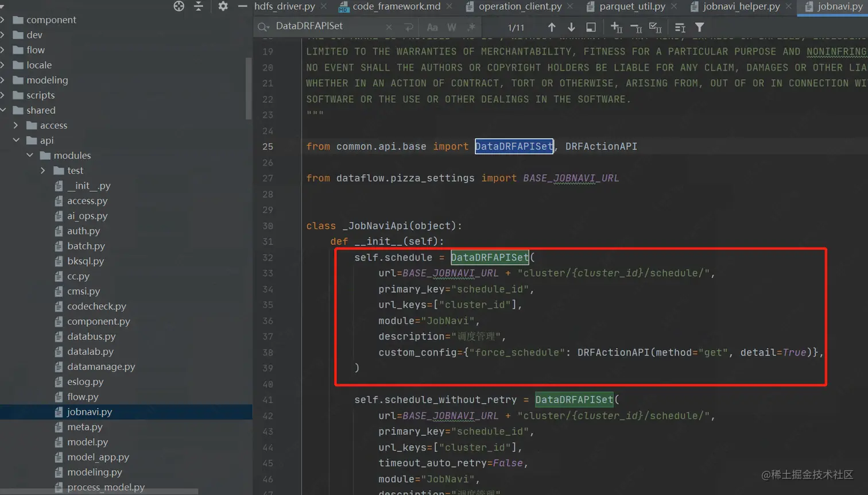Expand the access folder

(15, 125)
